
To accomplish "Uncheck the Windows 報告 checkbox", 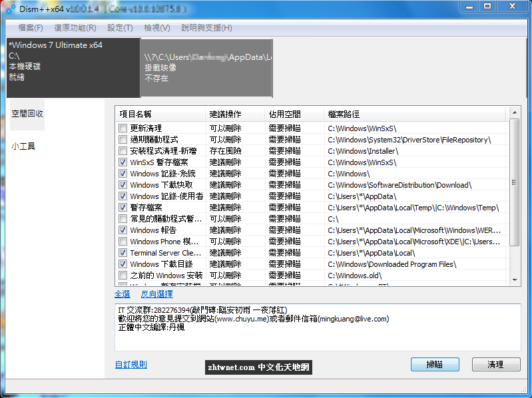I will coord(123,230).
